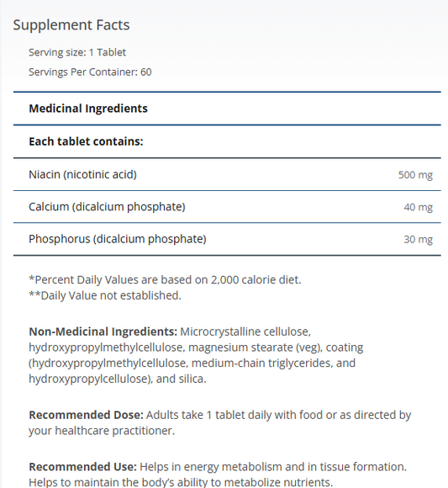
Task: Click the Each tablet contains: row
Action: click(227, 141)
